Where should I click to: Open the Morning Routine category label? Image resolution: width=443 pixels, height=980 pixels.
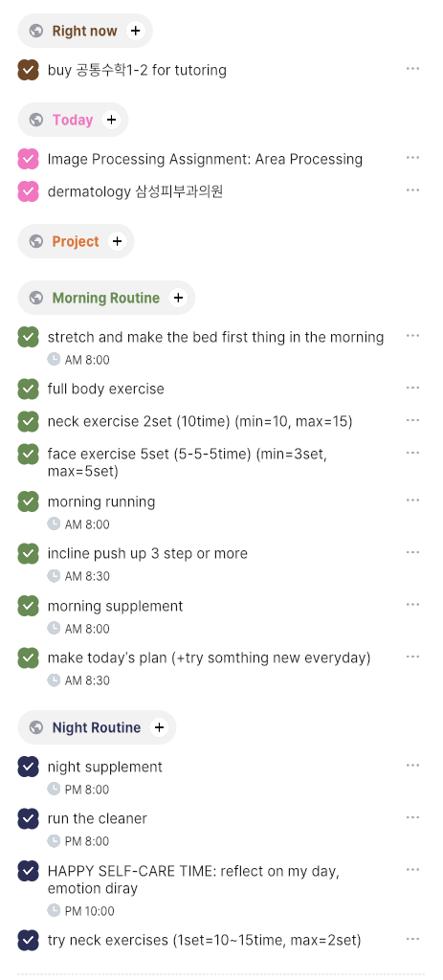click(105, 299)
